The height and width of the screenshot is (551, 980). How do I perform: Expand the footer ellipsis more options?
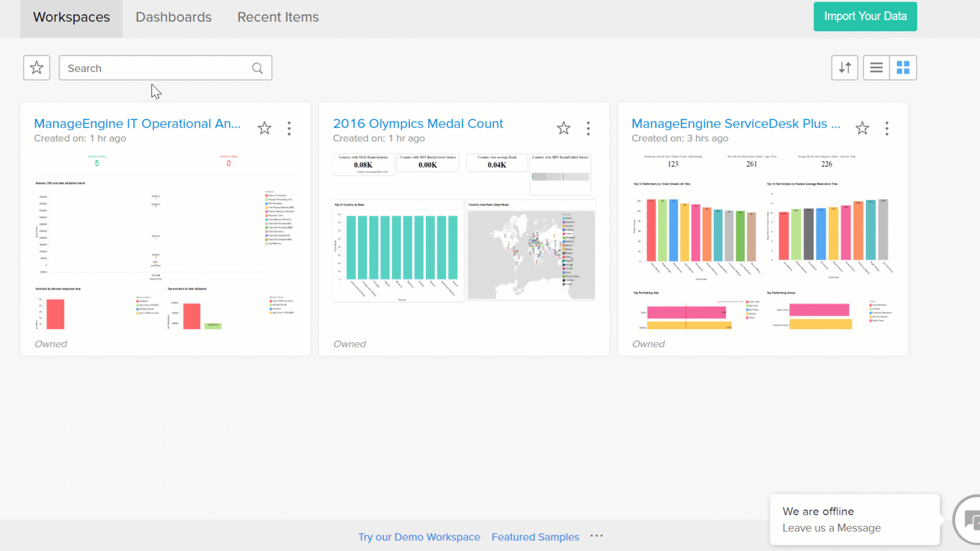pos(597,536)
